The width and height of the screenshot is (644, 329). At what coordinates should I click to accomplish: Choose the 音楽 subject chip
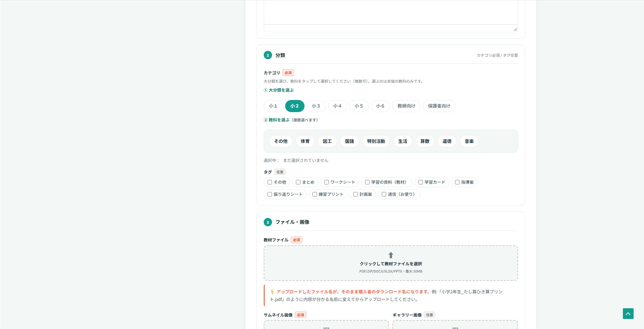coord(469,141)
